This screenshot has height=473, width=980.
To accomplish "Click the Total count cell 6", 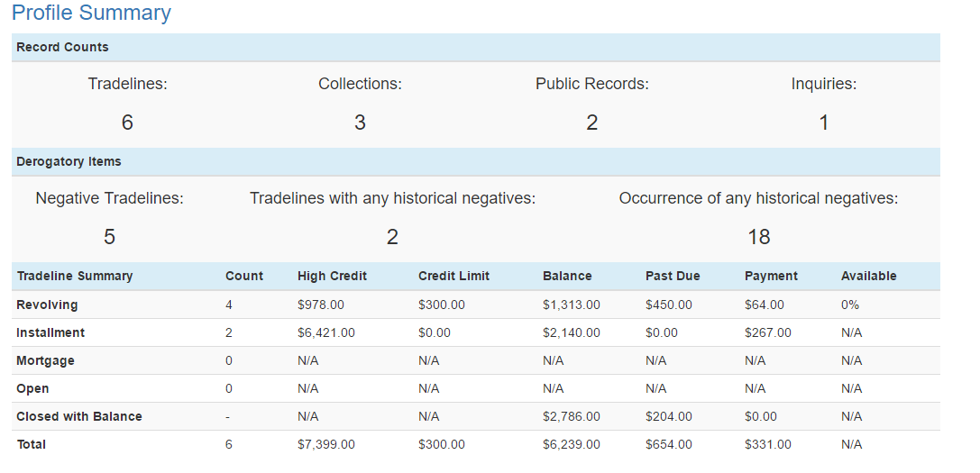I will [x=229, y=444].
